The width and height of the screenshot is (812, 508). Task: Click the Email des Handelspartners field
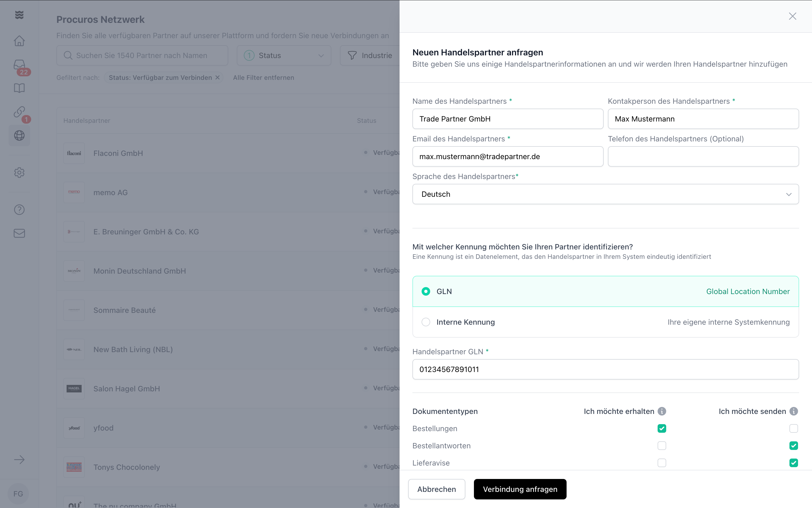tap(508, 156)
